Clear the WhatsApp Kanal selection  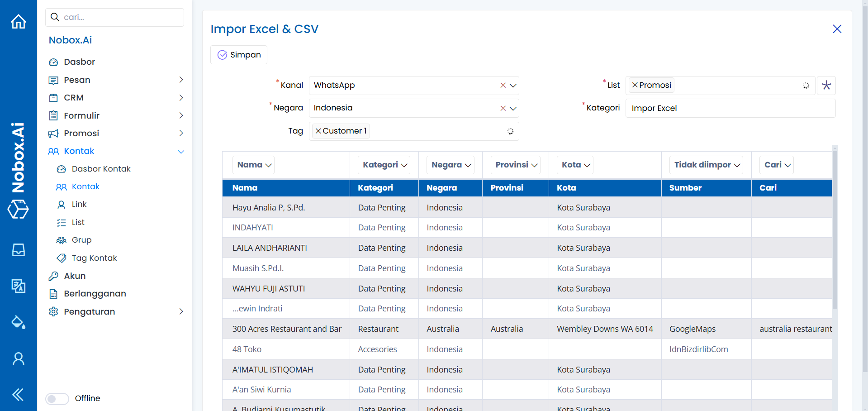point(503,86)
